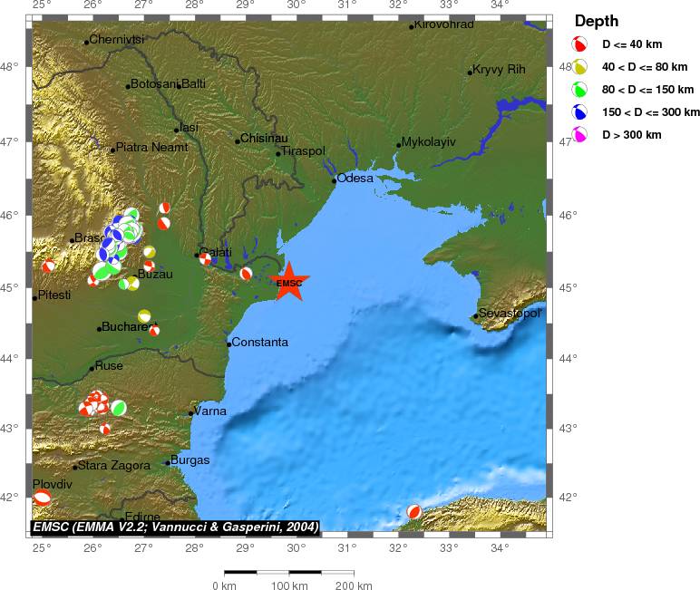Click the Burgas city marker dot
This screenshot has width=700, height=590.
coord(168,463)
